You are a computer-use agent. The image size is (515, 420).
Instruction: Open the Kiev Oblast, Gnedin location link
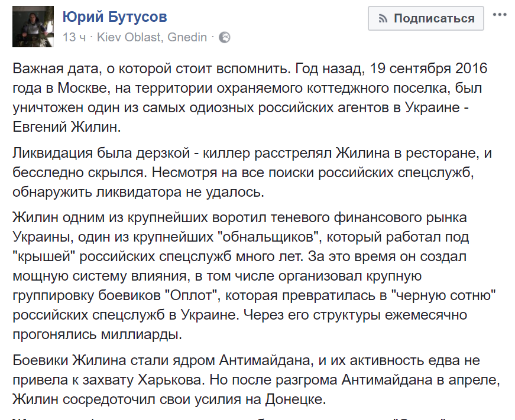[152, 37]
